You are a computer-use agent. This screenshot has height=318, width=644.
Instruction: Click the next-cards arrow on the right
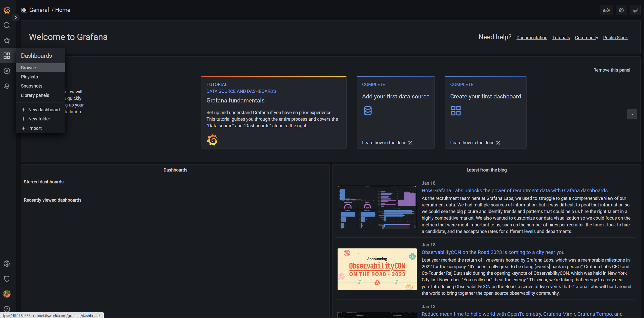coord(632,114)
